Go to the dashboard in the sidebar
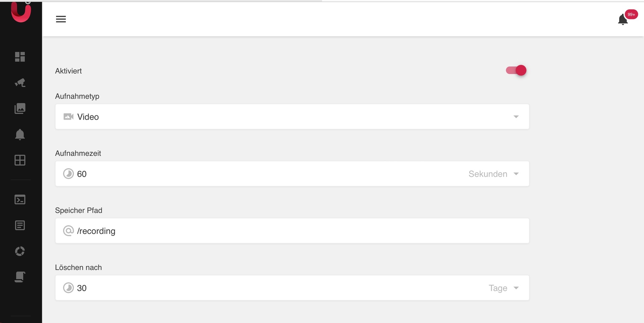This screenshot has height=323, width=644. point(20,57)
